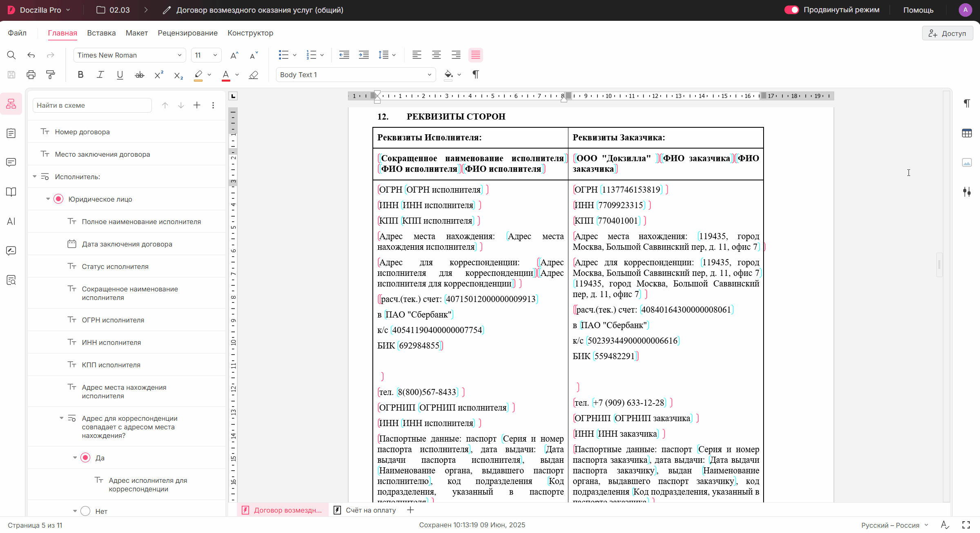Viewport: 980px width, 533px height.
Task: Toggle italic formatting
Action: (100, 75)
